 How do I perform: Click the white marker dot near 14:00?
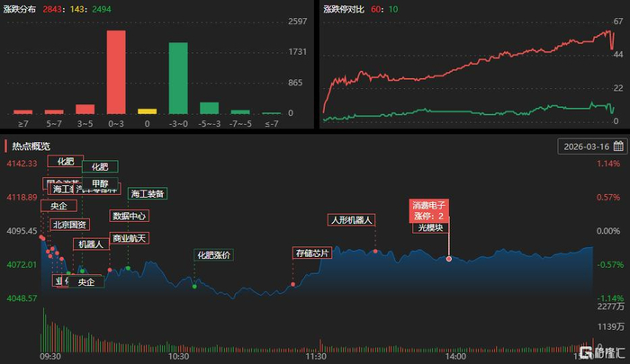click(449, 259)
